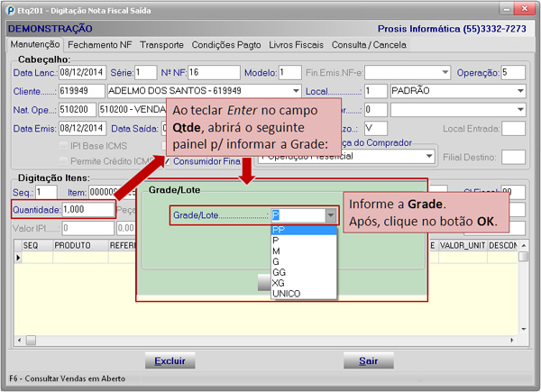The height and width of the screenshot is (392, 541).
Task: Edit the Nº NF field
Action: [214, 72]
